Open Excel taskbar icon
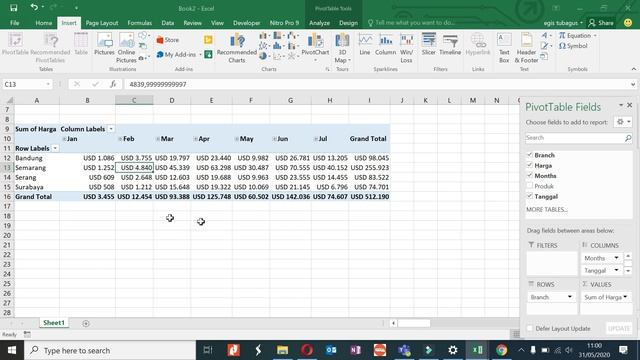Viewport: 640px width, 360px height. [x=477, y=350]
